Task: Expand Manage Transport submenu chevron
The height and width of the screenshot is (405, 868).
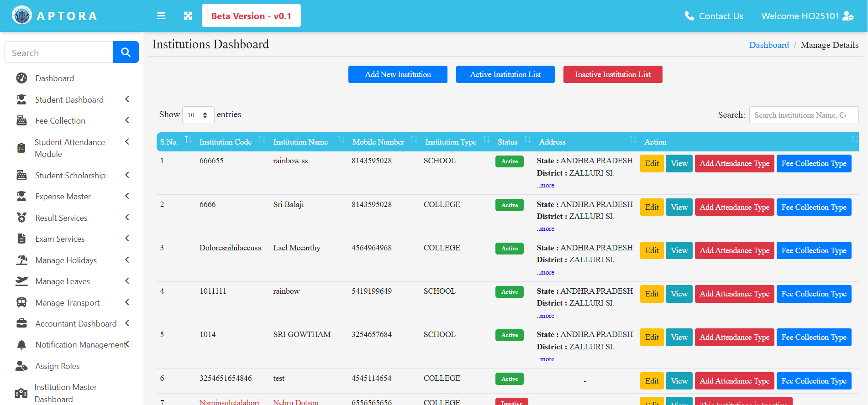Action: point(127,302)
